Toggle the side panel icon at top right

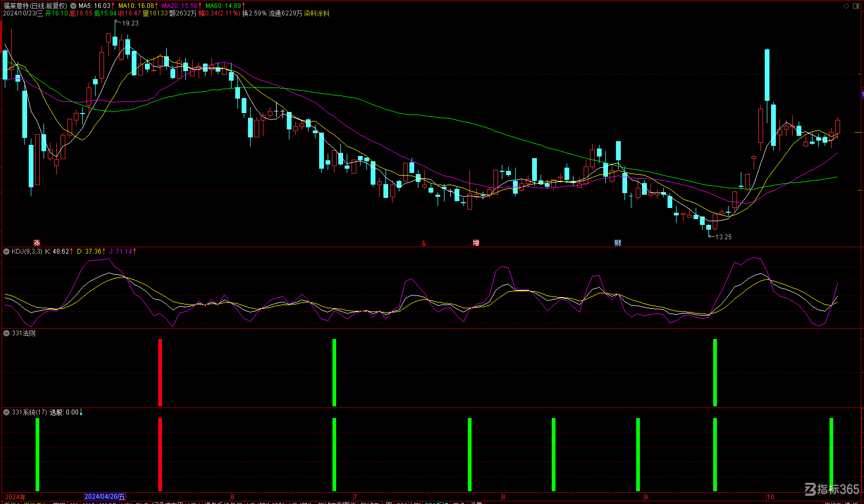coord(856,6)
